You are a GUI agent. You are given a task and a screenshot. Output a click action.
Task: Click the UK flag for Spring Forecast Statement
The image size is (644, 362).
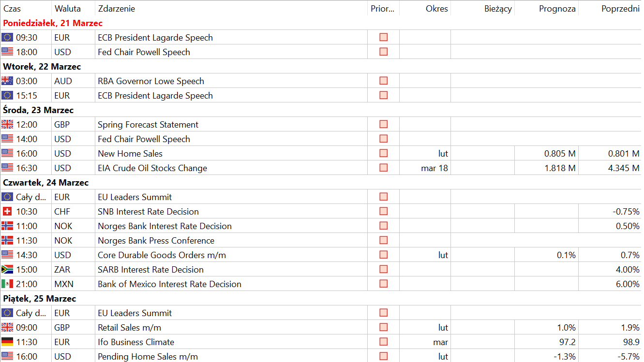pos(7,124)
